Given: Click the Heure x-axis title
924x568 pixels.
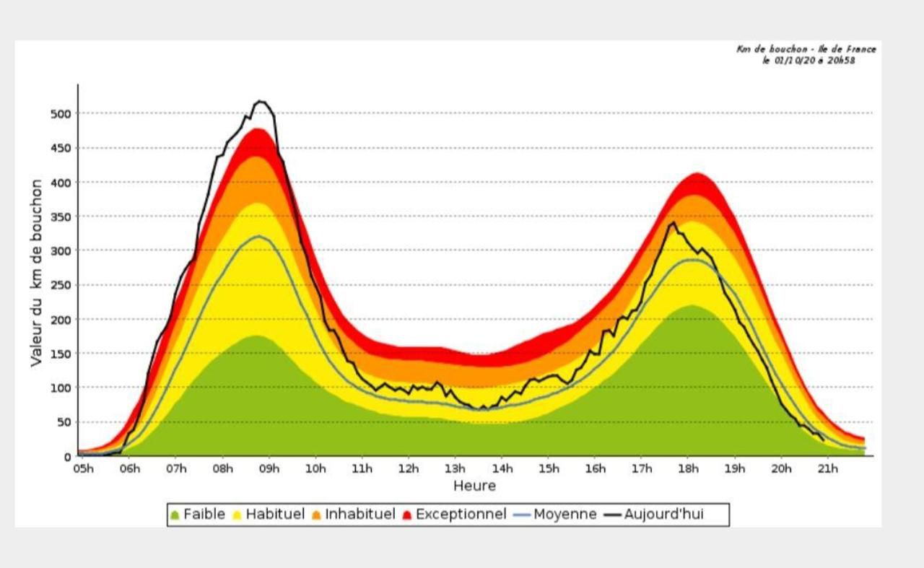Looking at the screenshot, I should pos(474,486).
